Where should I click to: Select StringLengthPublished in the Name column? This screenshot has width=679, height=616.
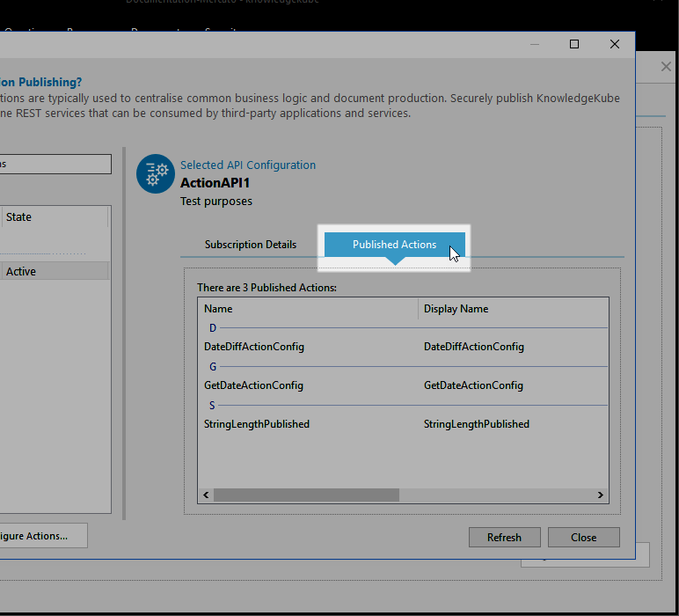[257, 424]
